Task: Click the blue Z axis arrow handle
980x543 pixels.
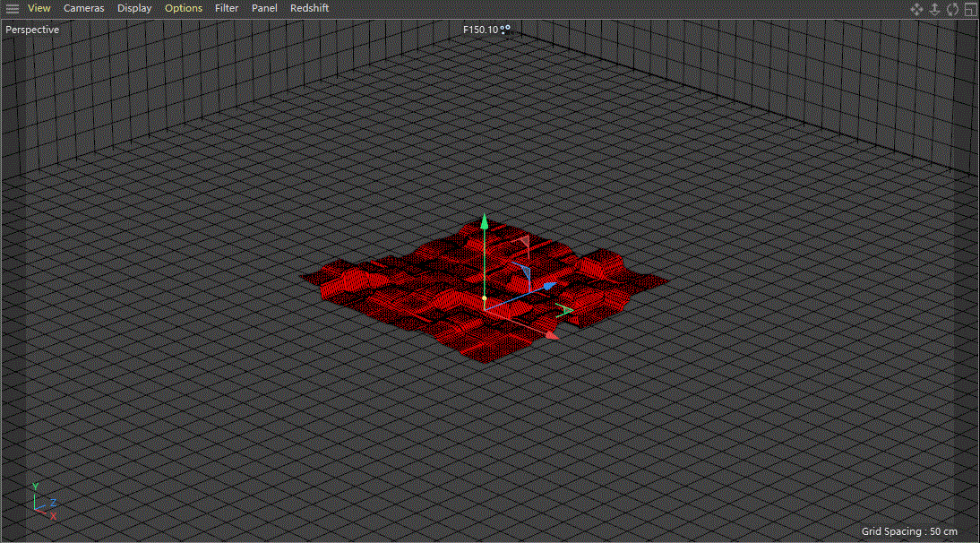Action: click(549, 286)
